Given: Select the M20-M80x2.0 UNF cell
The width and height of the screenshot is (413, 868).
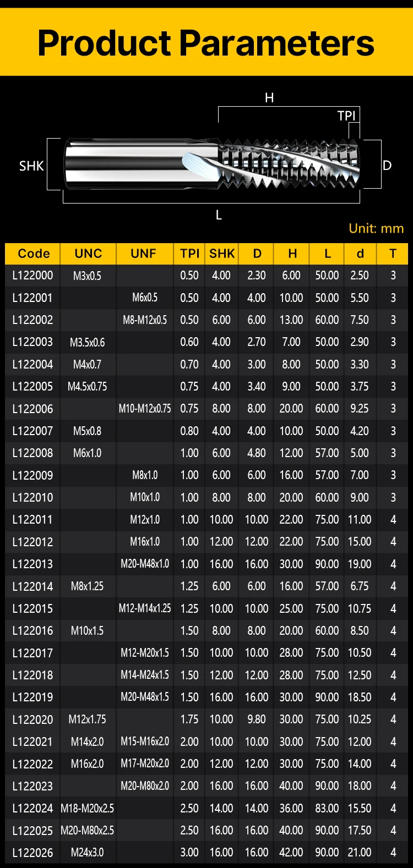Looking at the screenshot, I should tap(145, 786).
